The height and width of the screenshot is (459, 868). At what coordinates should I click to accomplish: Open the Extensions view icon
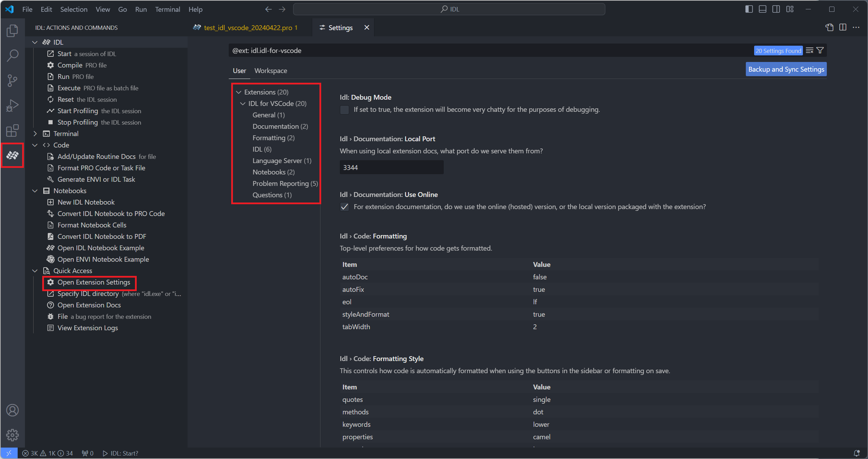pos(12,130)
